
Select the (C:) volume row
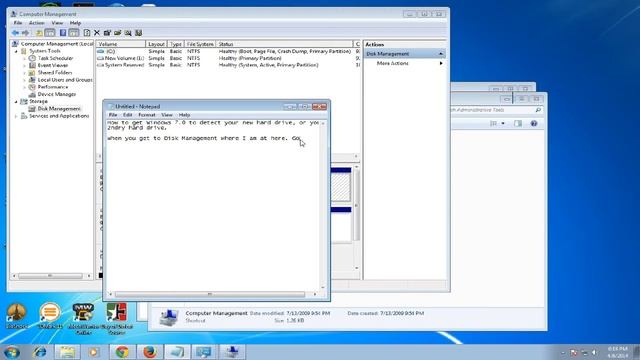pos(229,51)
